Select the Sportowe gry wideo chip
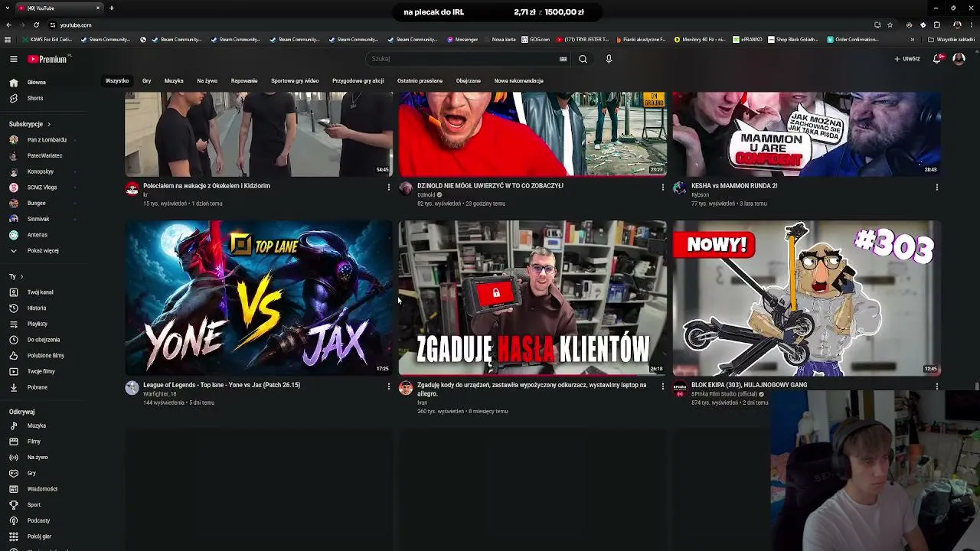The height and width of the screenshot is (551, 980). click(295, 81)
